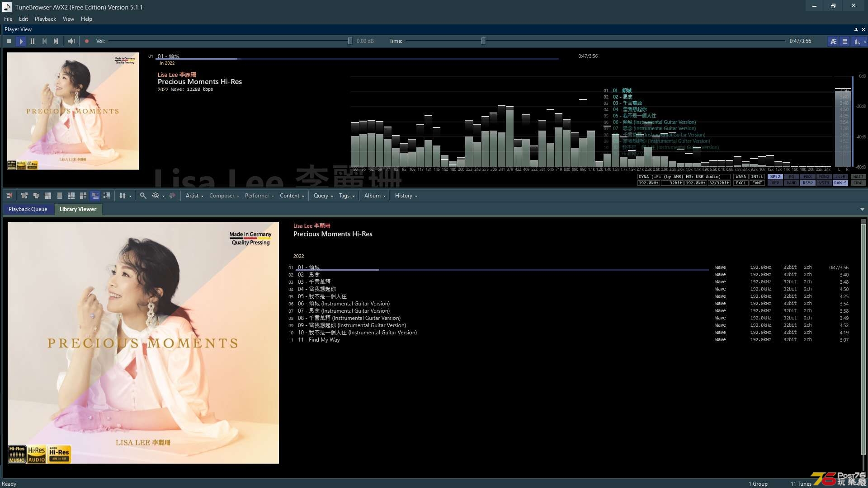Switch to the single column list view icon
Image resolution: width=868 pixels, height=488 pixels.
pos(60,196)
